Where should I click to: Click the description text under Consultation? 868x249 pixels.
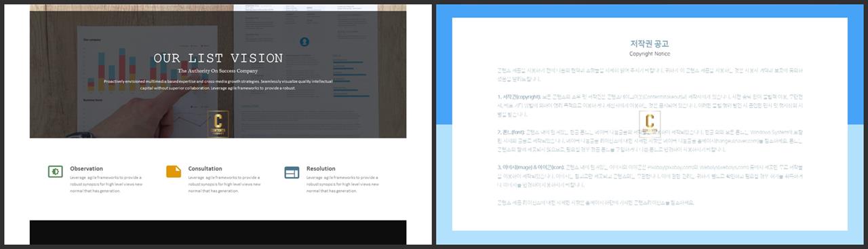224,184
